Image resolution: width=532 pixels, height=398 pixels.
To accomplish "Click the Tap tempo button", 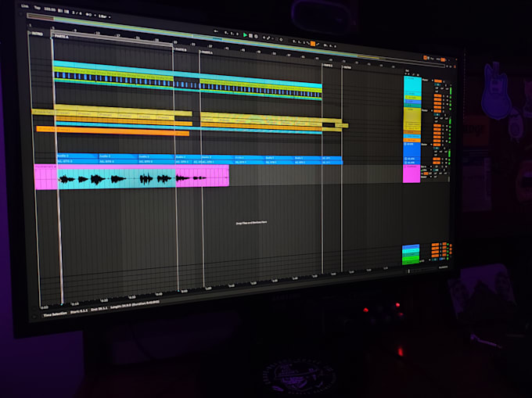I will [37, 8].
